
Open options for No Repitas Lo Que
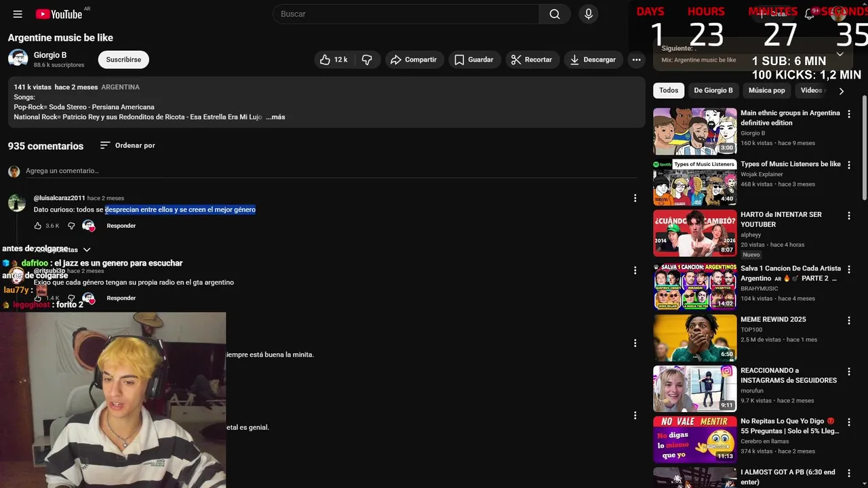pyautogui.click(x=848, y=422)
